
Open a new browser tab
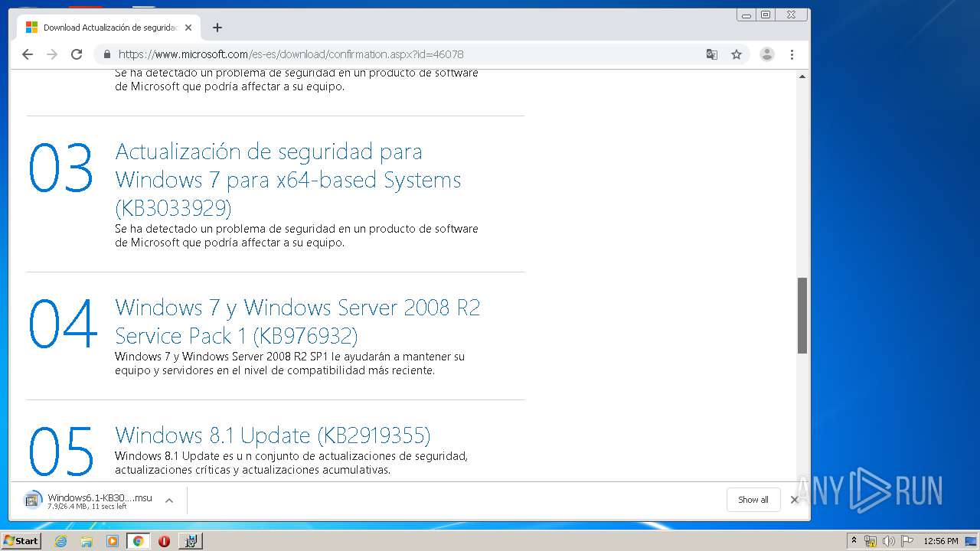pos(217,28)
